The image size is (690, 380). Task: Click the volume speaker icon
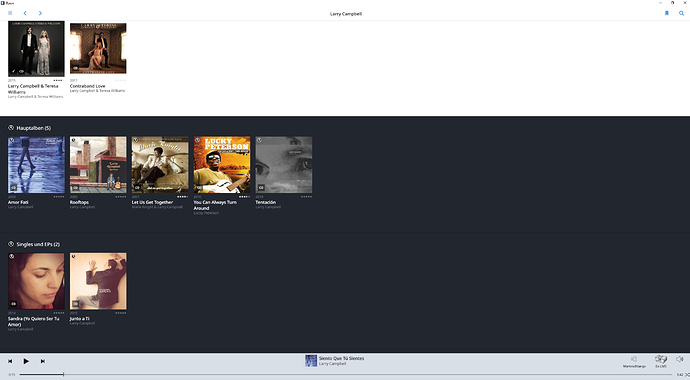(679, 359)
